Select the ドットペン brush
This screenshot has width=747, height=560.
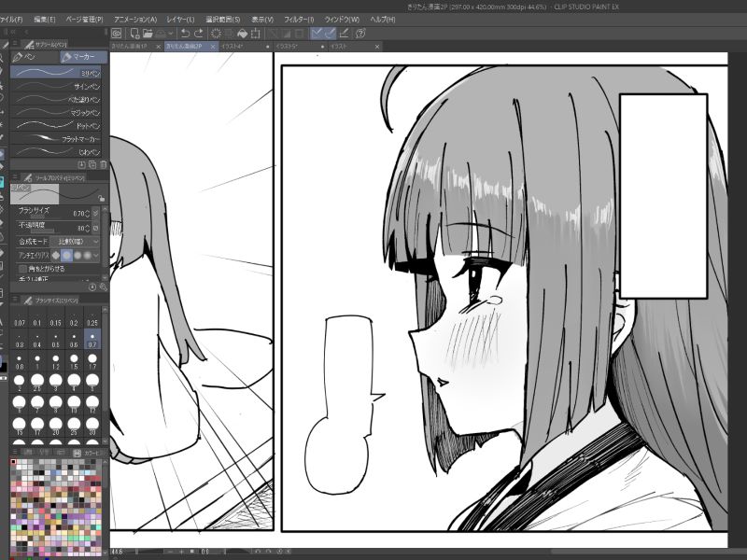[56, 126]
